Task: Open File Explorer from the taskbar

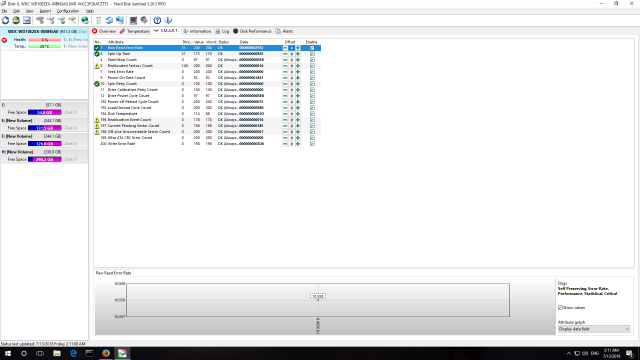Action: point(57,353)
